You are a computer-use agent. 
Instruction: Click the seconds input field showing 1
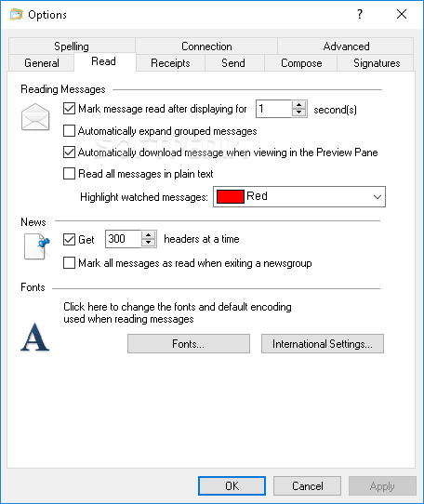point(274,109)
